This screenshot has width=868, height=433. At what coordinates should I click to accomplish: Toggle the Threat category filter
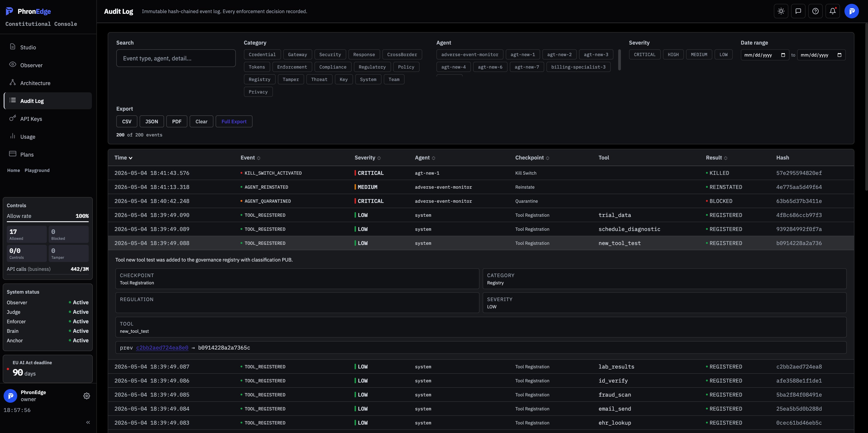coord(319,80)
